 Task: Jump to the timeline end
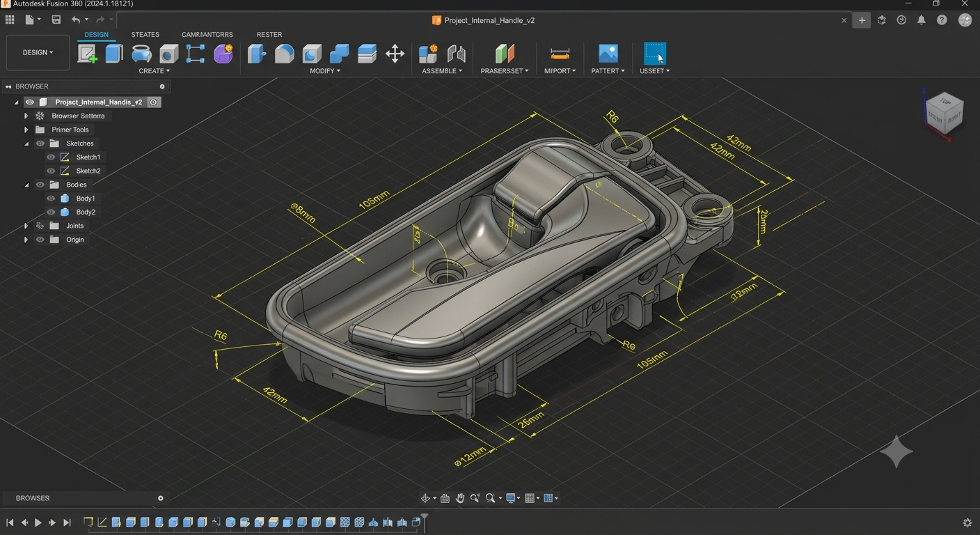click(67, 522)
